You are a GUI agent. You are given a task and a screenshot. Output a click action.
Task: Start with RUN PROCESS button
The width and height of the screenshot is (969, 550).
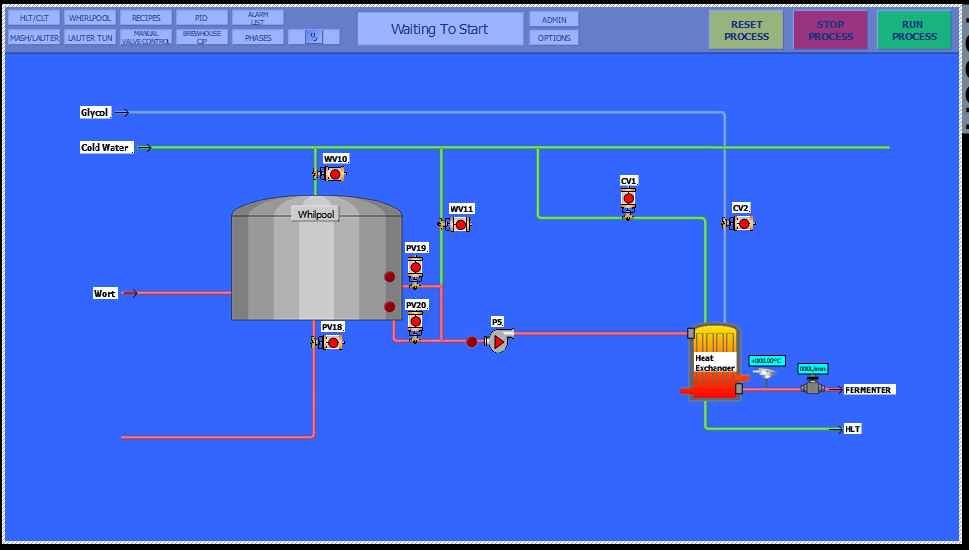coord(914,30)
